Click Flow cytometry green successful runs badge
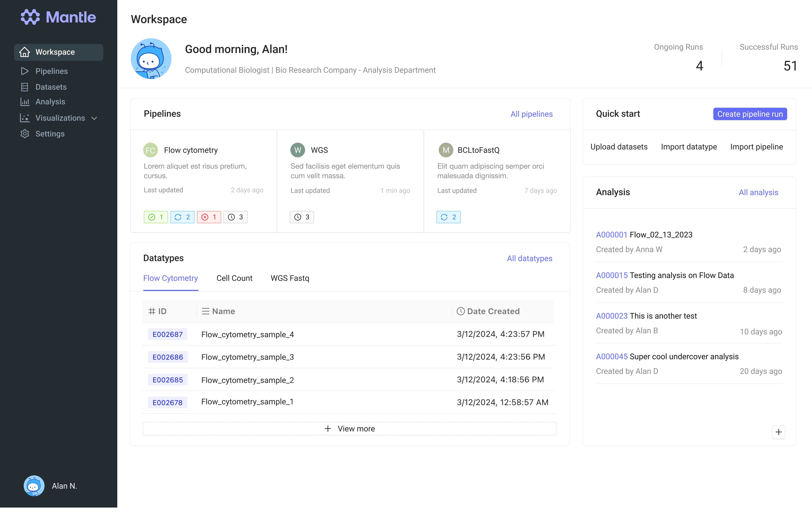The image size is (812, 516). coord(156,217)
